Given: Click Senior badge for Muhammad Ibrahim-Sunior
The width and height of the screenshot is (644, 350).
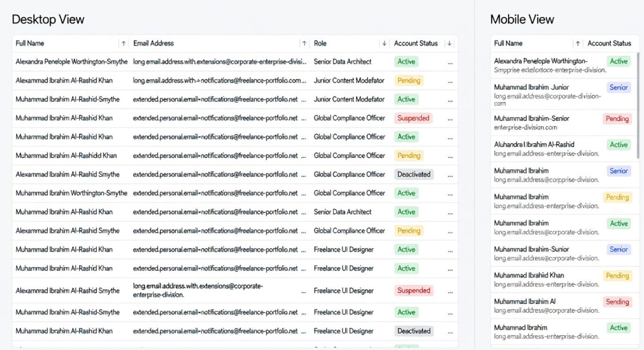Looking at the screenshot, I should click(619, 250).
